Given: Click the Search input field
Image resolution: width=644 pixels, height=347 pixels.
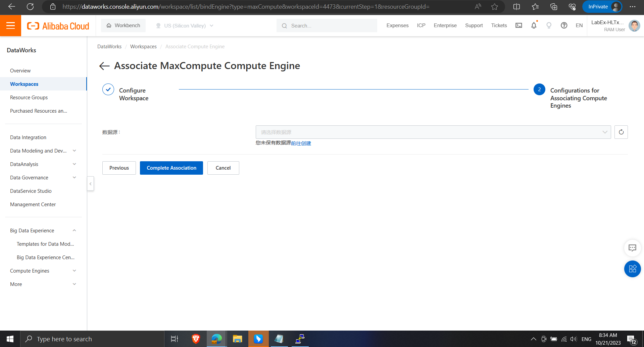Looking at the screenshot, I should click(327, 25).
